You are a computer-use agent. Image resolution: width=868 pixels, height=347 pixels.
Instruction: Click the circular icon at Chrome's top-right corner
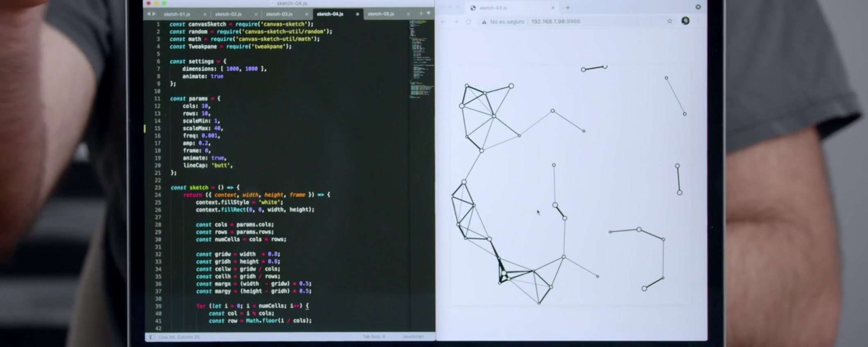point(698,7)
